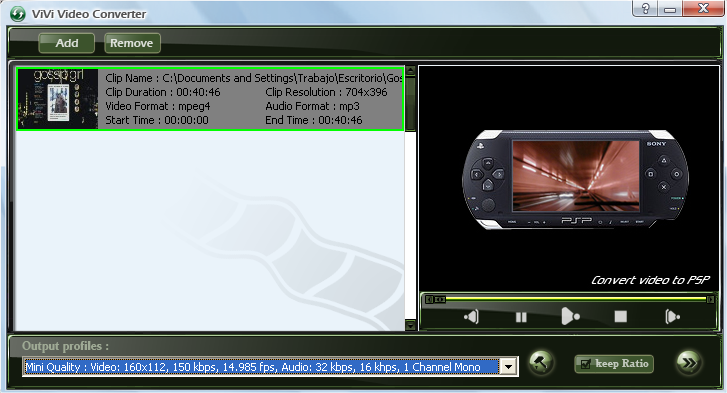Viewport: 727px width, 393px height.
Task: Click the Remove button
Action: [x=132, y=43]
